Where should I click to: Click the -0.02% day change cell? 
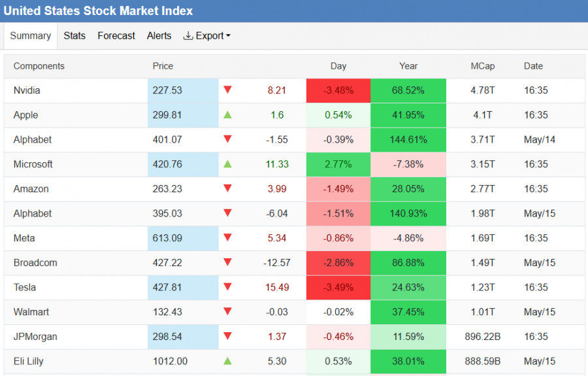[338, 312]
